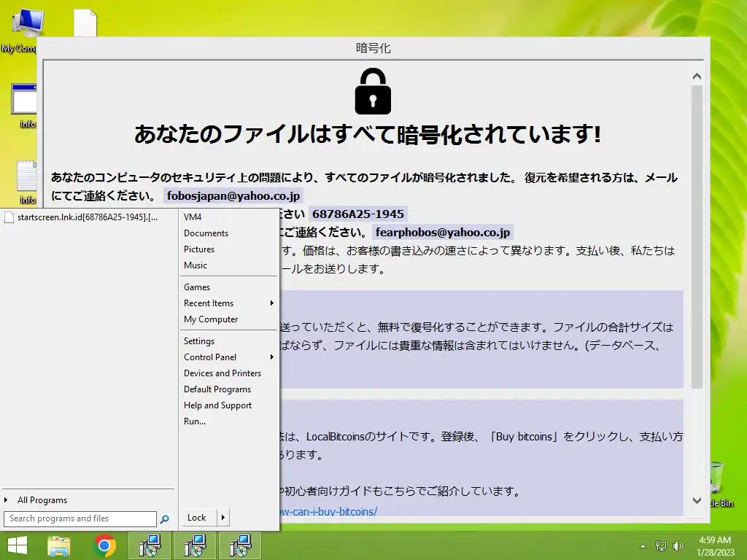Select the Recycle Bin desktop icon

point(721,485)
